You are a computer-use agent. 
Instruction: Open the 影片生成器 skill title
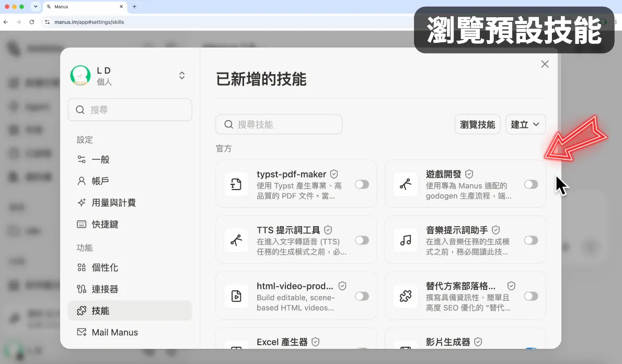click(x=448, y=342)
